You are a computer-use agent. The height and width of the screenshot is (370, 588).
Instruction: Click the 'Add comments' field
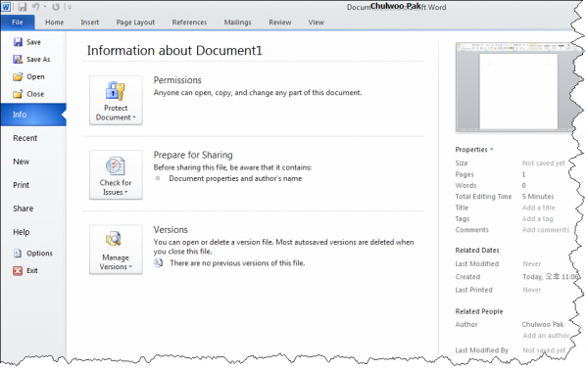pyautogui.click(x=546, y=230)
